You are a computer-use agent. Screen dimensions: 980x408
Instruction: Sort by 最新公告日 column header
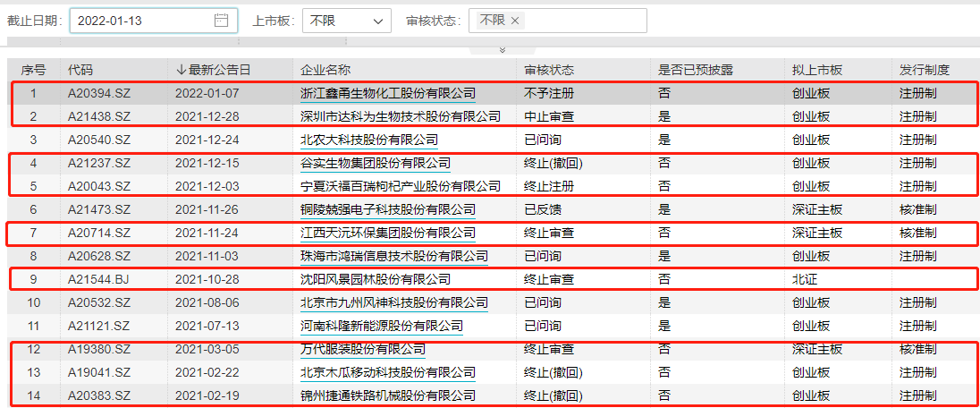212,70
